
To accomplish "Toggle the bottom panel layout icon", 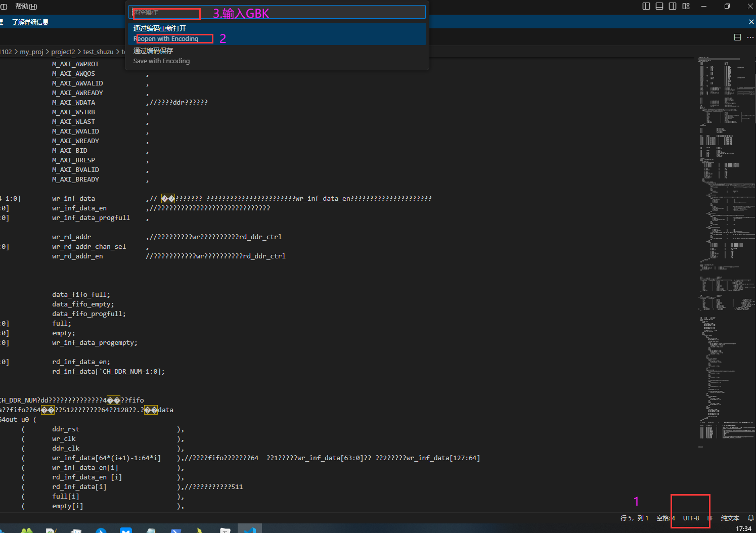I will click(x=659, y=6).
